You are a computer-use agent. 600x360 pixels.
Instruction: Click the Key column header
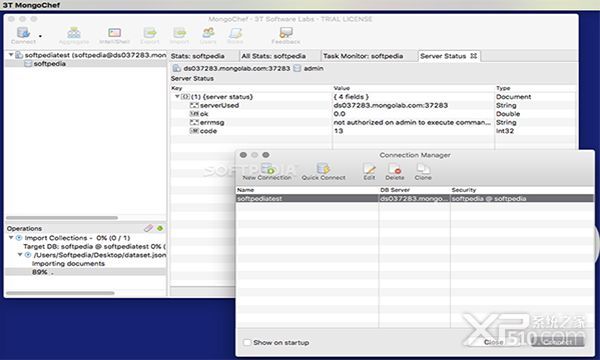pyautogui.click(x=251, y=88)
